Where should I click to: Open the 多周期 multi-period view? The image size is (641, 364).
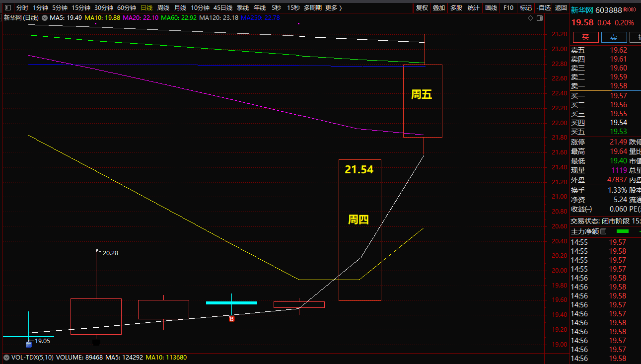[313, 8]
